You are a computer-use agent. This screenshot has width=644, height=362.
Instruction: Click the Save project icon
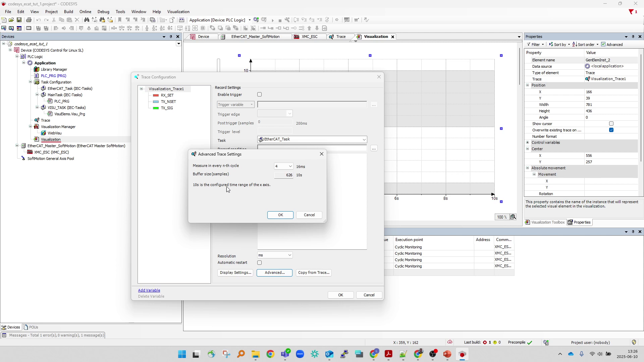tap(19, 20)
